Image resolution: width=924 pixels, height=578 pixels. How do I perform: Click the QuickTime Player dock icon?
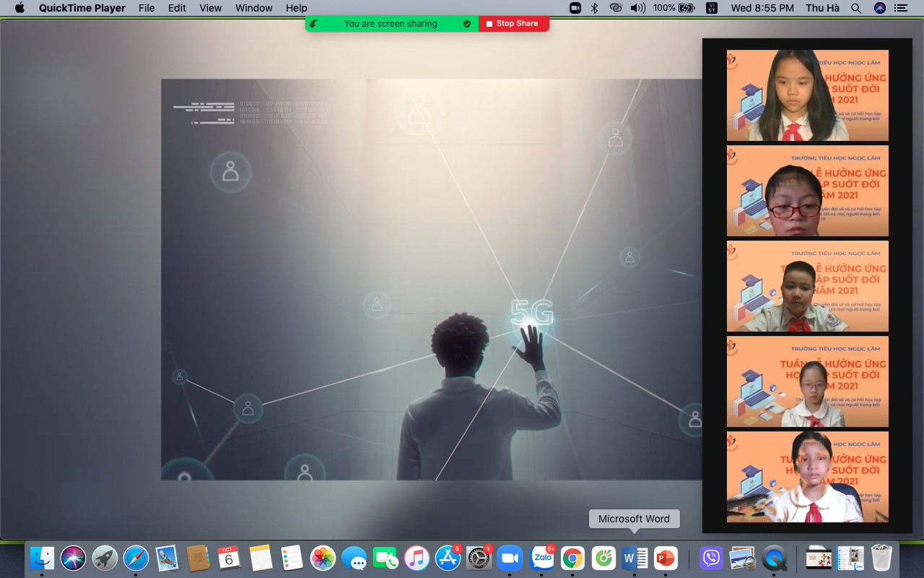pos(774,558)
